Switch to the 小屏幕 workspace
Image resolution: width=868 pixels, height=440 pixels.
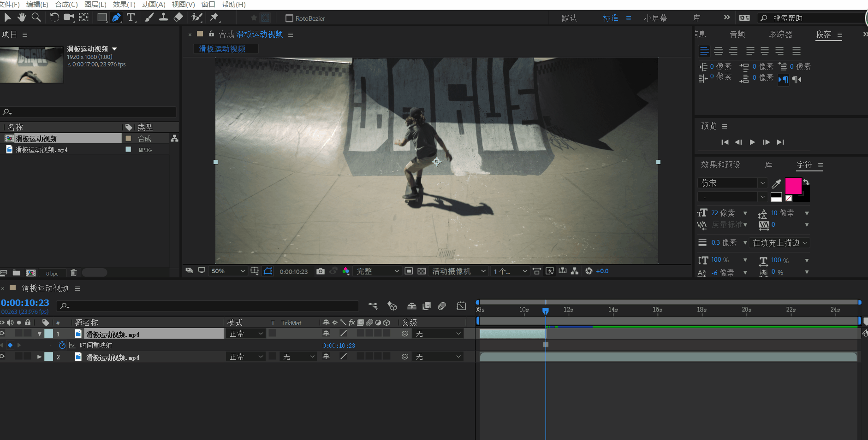point(655,18)
